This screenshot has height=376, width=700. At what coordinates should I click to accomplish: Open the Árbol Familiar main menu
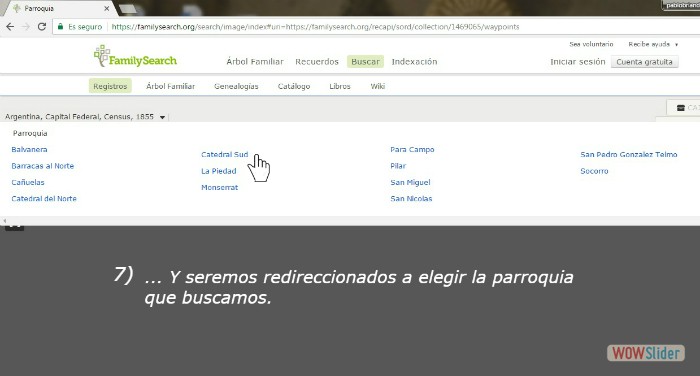tap(255, 62)
